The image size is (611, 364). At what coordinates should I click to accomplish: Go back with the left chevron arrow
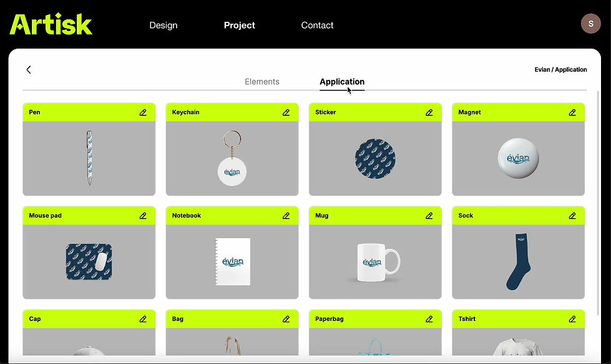point(29,70)
